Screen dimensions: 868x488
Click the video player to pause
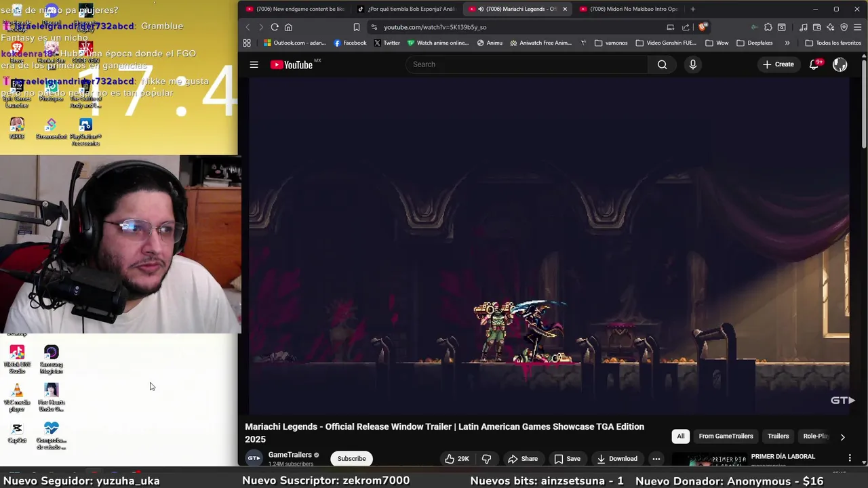[549, 246]
